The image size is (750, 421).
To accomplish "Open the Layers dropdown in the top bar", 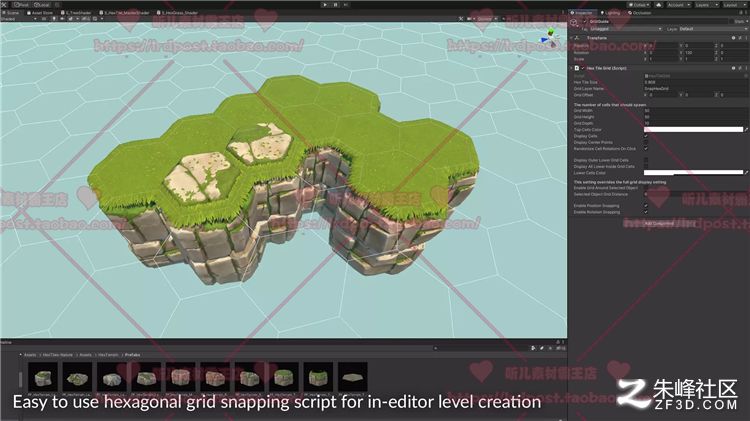I will click(x=707, y=5).
